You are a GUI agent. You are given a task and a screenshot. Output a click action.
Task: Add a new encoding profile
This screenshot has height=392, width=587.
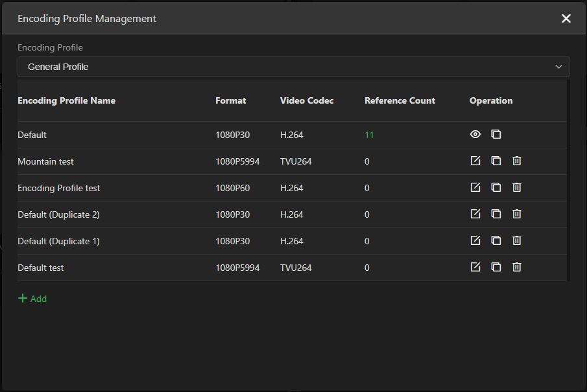pyautogui.click(x=32, y=299)
